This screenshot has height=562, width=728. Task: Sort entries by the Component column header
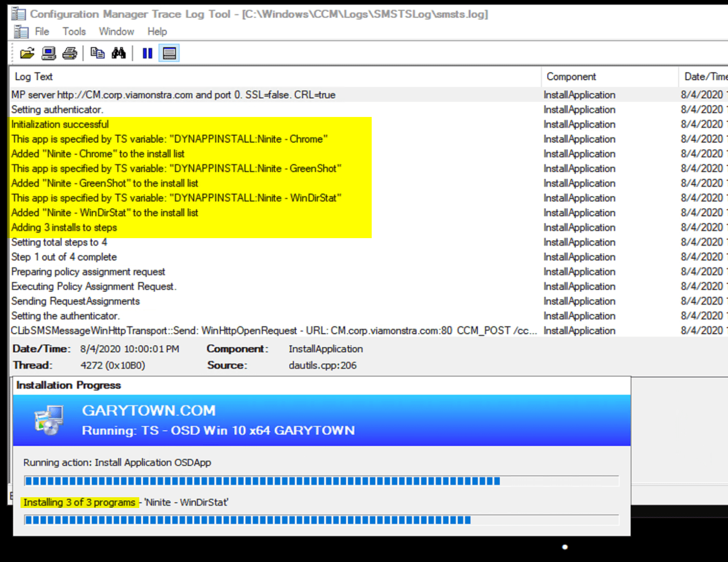pyautogui.click(x=571, y=76)
